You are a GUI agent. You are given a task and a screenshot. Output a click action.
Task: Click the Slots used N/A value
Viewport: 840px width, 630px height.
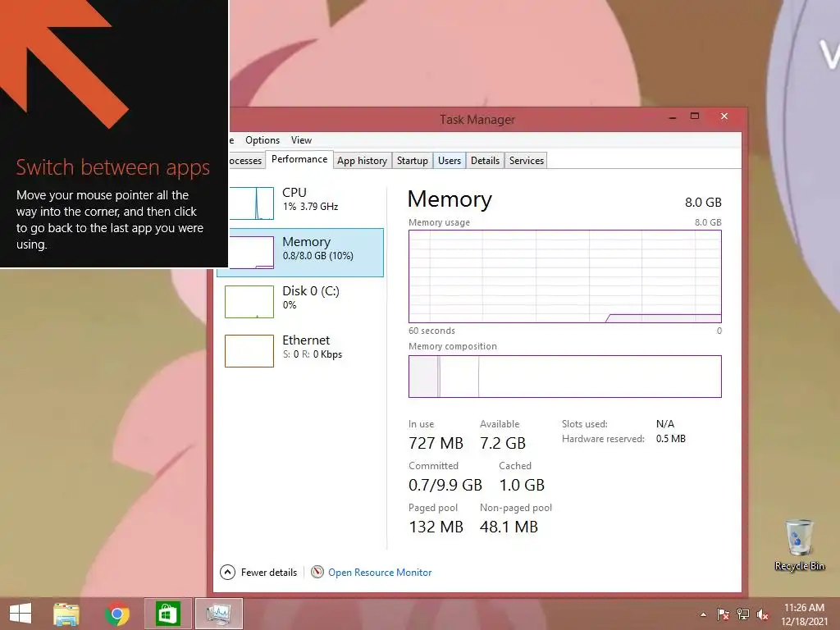[664, 424]
